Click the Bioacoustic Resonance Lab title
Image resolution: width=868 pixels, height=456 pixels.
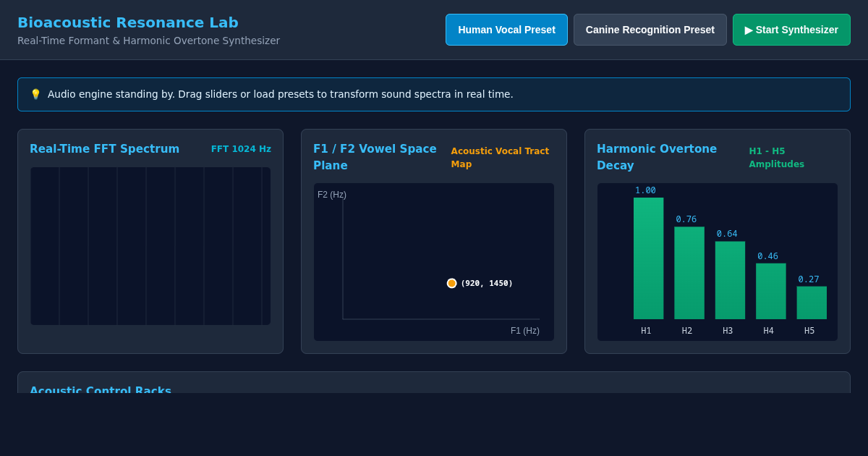(x=128, y=22)
